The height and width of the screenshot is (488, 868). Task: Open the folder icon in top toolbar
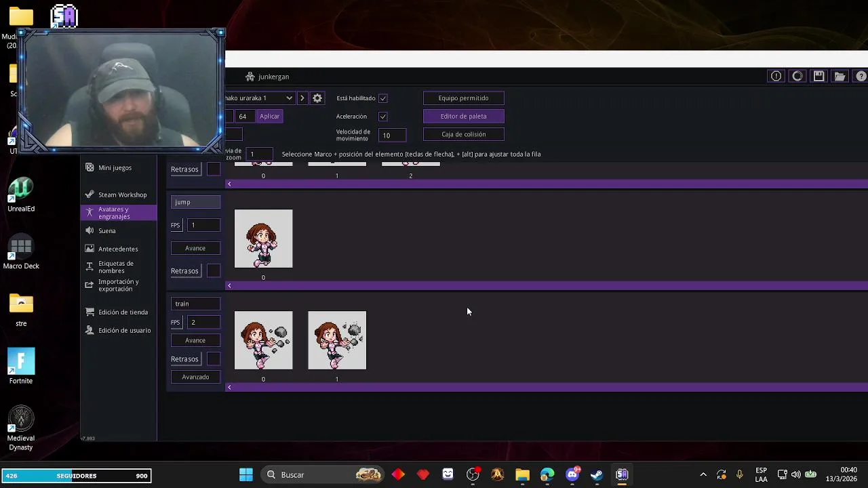pos(840,77)
